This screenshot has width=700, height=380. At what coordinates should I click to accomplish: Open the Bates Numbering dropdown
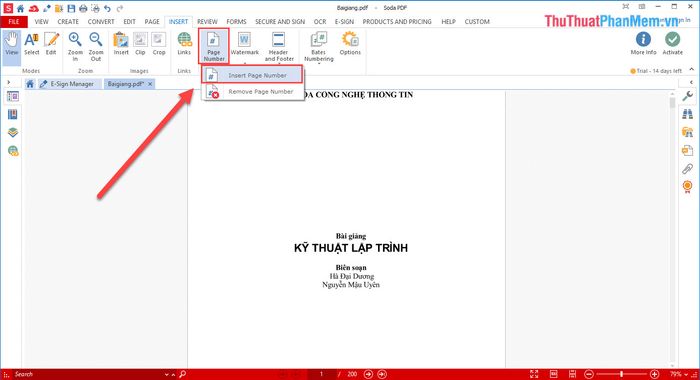pyautogui.click(x=319, y=46)
